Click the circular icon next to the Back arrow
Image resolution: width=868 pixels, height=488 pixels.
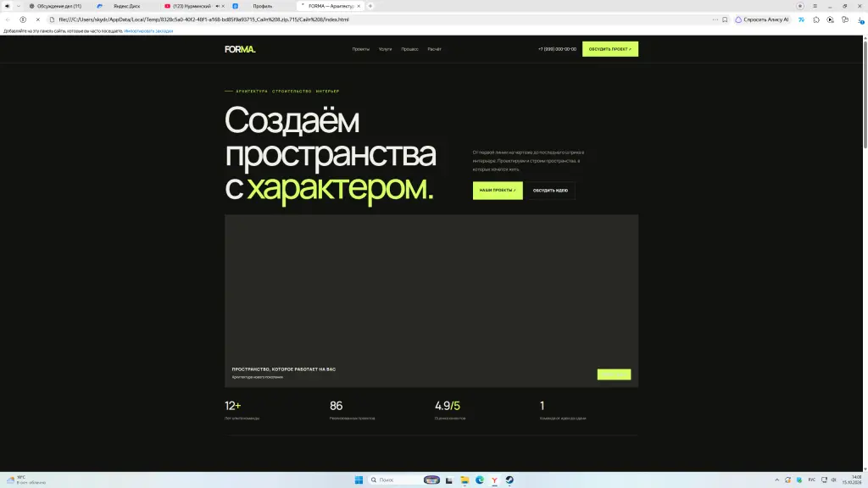[23, 19]
